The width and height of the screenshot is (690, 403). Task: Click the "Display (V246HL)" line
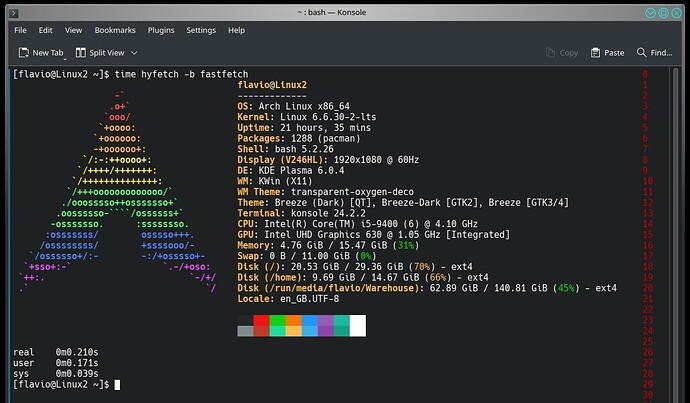pyautogui.click(x=328, y=160)
